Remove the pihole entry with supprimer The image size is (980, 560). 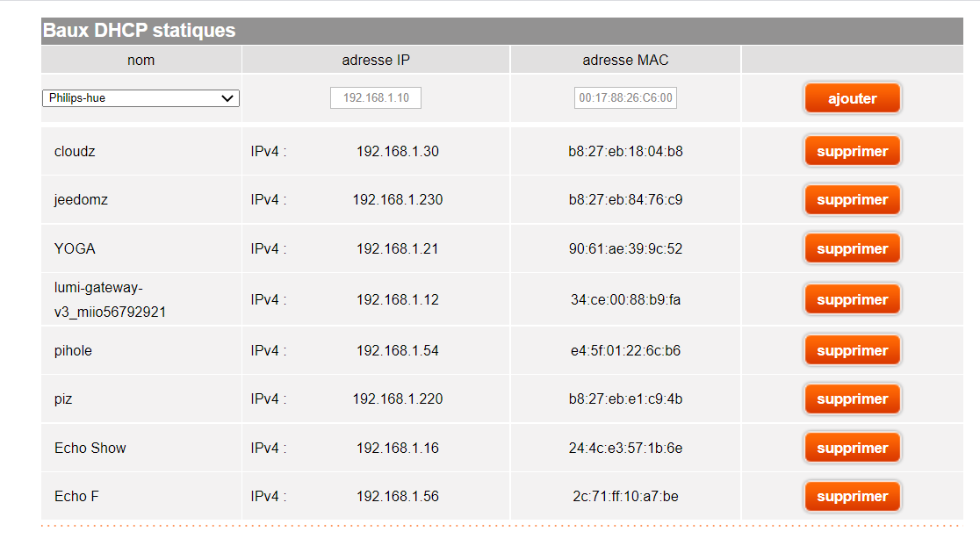[852, 351]
